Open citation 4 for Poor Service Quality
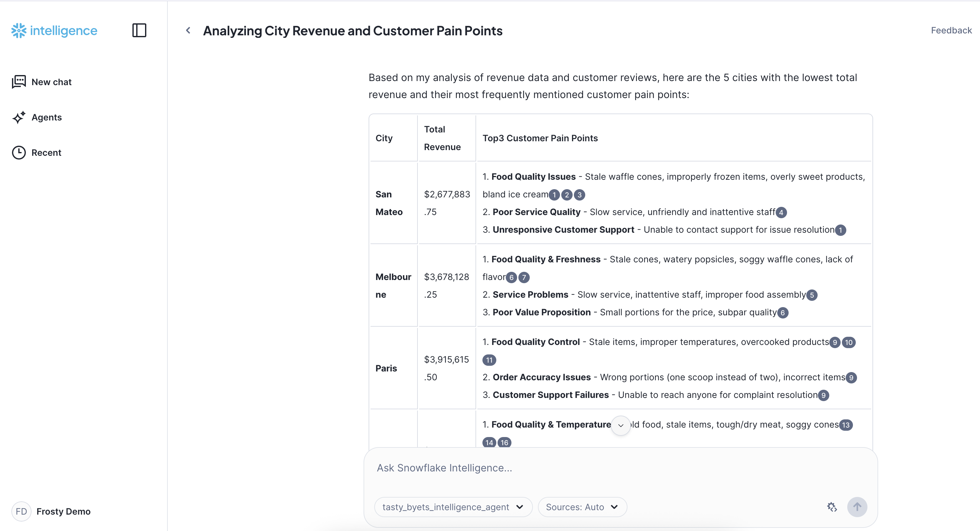Viewport: 980px width, 531px height. click(x=781, y=212)
